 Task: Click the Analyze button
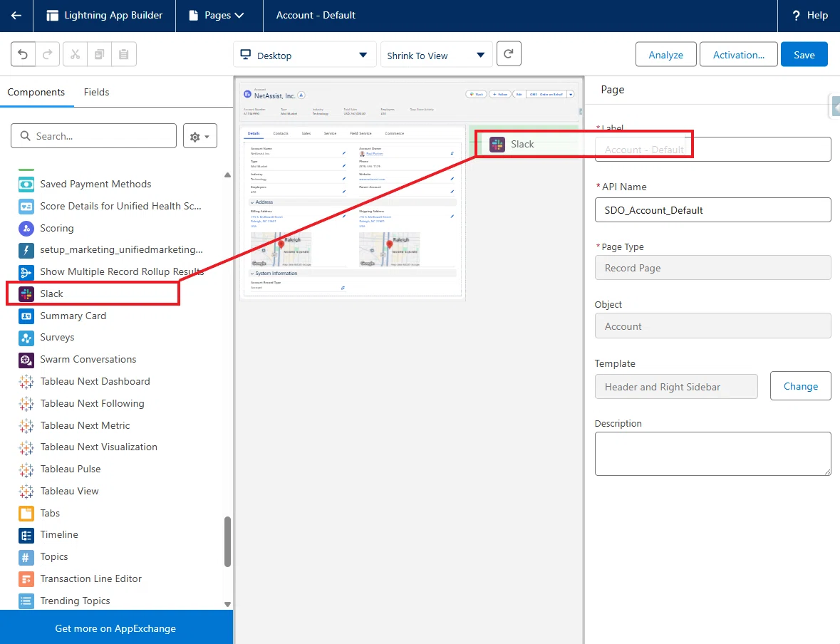(x=666, y=55)
